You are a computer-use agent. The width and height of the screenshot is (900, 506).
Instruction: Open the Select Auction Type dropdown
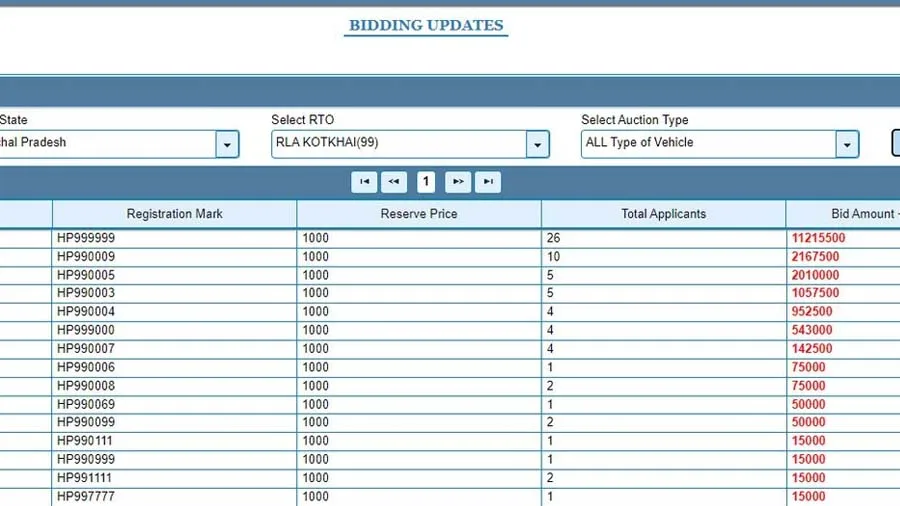click(847, 144)
